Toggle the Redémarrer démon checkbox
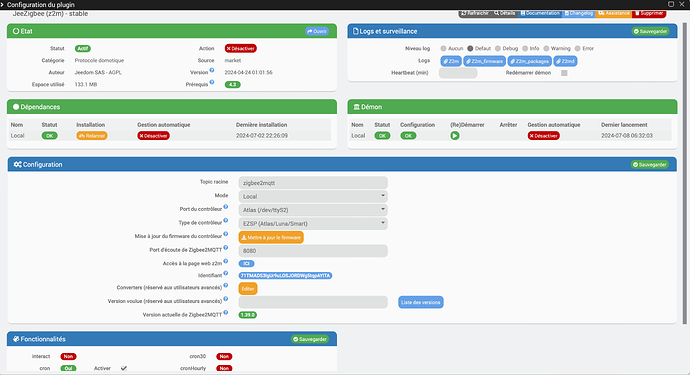The height and width of the screenshot is (375, 690). click(x=564, y=73)
